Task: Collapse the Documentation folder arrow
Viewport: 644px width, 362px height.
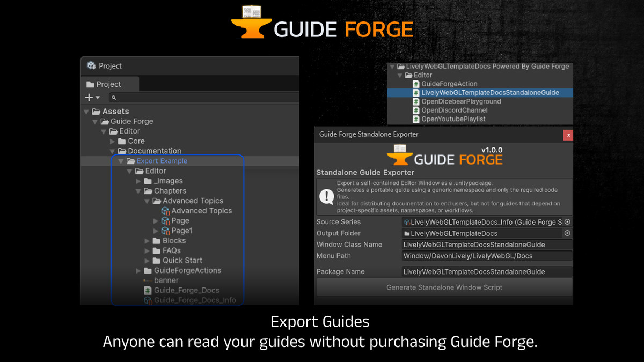Action: coord(112,151)
